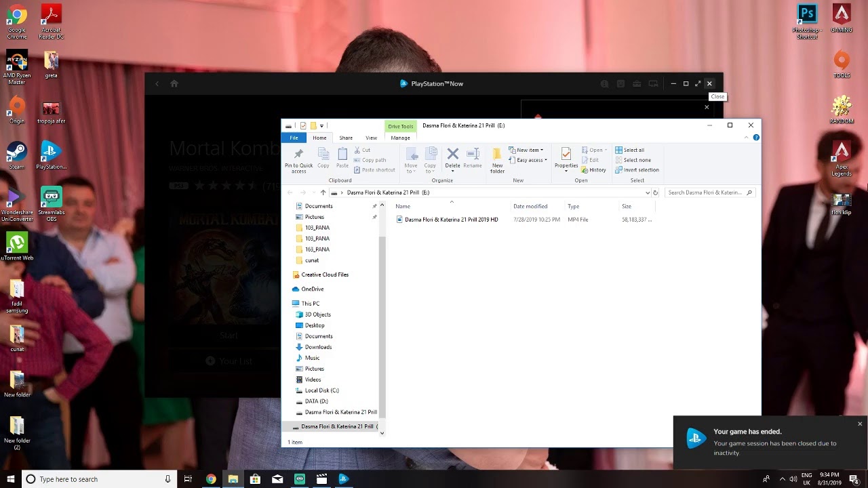Open Microsoft Store from taskbar
The image size is (868, 488).
click(255, 479)
